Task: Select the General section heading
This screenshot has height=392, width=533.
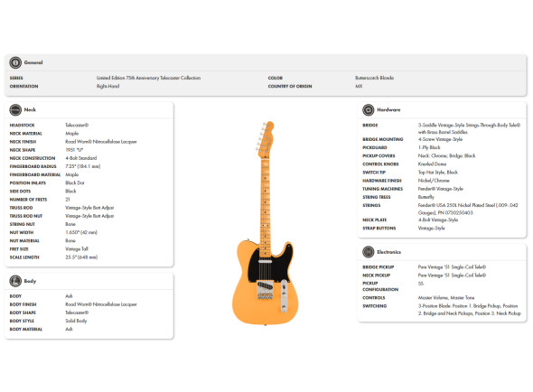Action: point(33,62)
